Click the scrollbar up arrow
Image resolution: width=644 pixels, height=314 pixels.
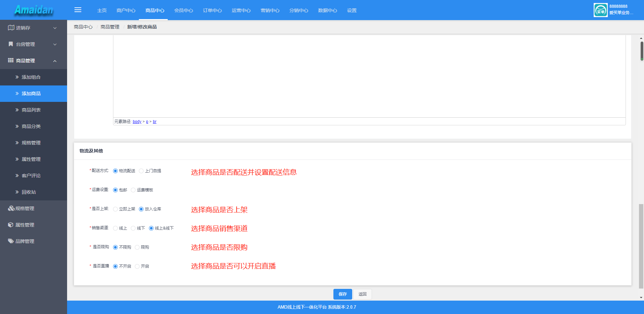coord(641,38)
